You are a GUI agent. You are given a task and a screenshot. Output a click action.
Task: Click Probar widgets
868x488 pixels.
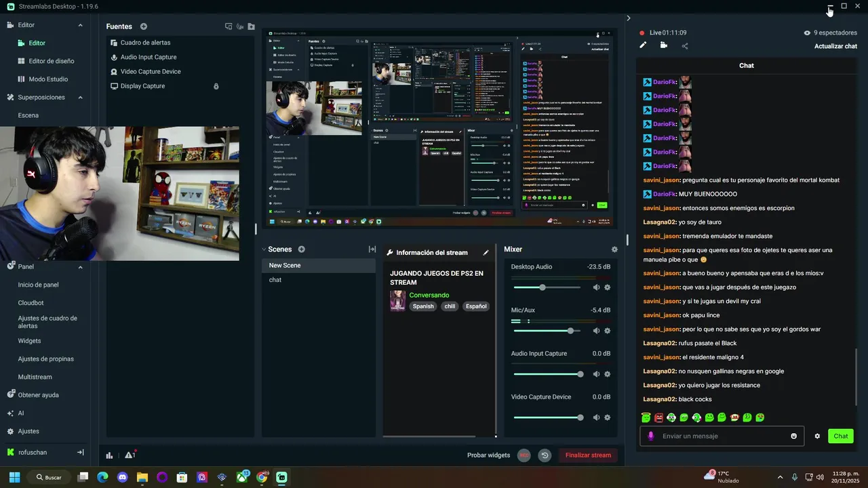488,455
